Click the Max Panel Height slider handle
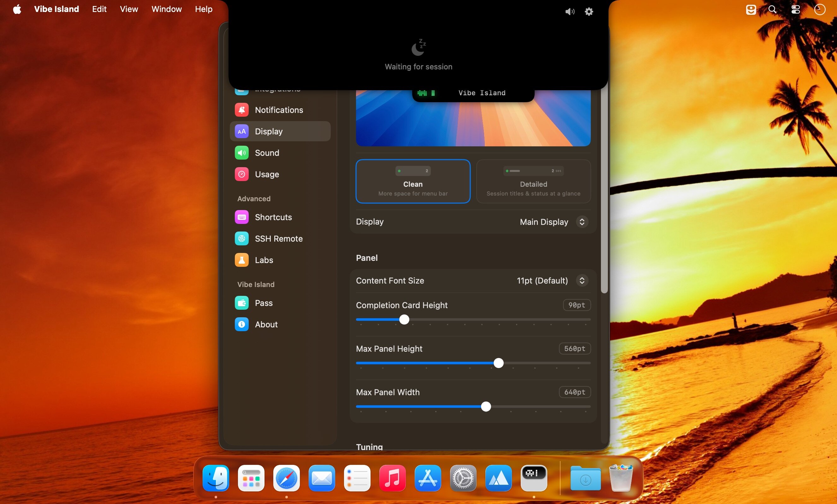The height and width of the screenshot is (504, 837). (498, 363)
